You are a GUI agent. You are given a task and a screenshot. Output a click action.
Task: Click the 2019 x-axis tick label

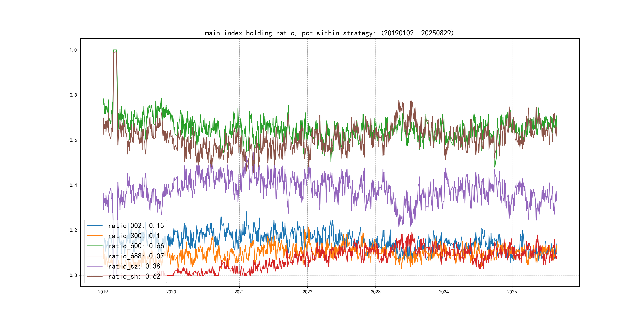pos(103,292)
